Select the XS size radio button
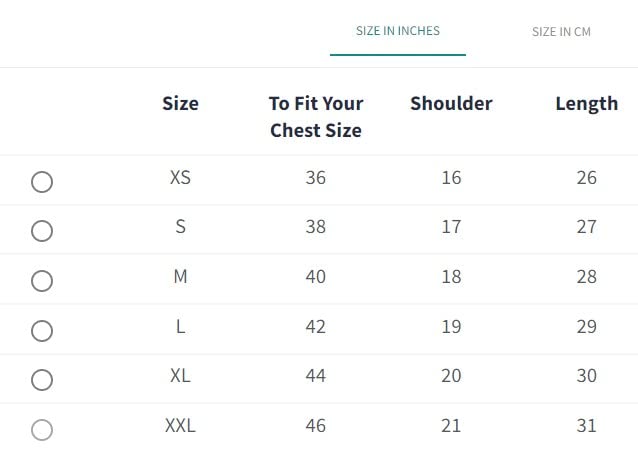 [42, 182]
